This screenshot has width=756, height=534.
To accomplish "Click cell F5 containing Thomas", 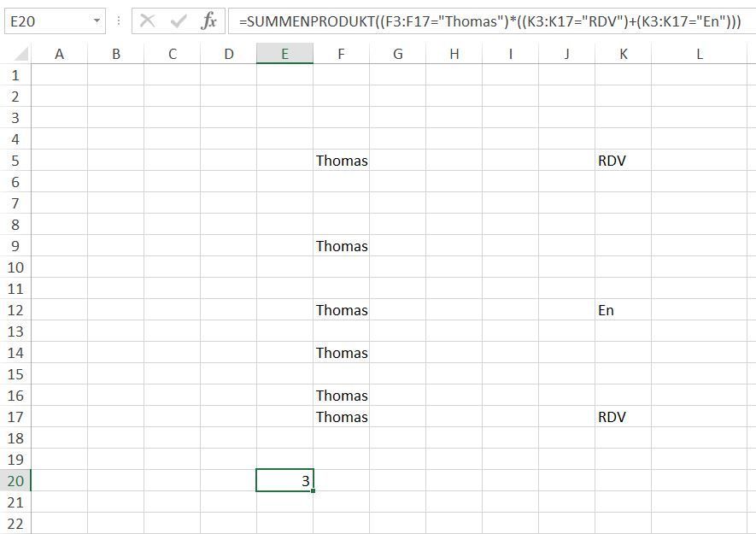I will tap(342, 160).
